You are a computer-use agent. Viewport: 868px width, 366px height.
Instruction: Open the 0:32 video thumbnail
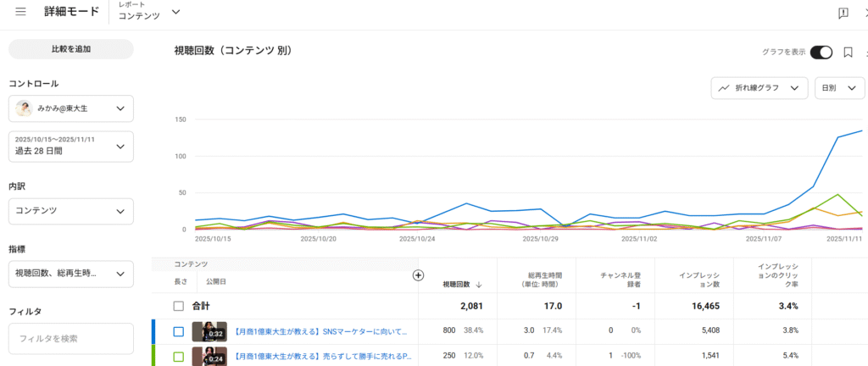209,332
